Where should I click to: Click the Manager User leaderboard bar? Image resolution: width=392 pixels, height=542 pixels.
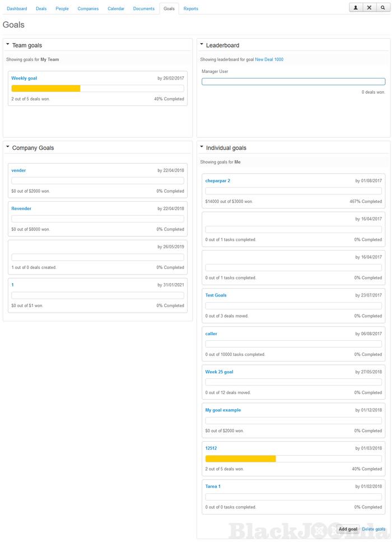293,82
